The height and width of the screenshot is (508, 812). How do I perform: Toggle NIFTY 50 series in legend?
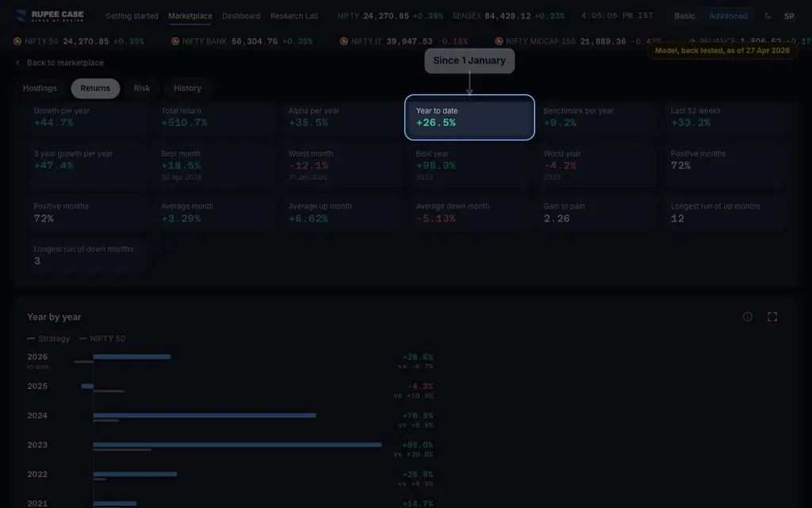[x=102, y=338]
